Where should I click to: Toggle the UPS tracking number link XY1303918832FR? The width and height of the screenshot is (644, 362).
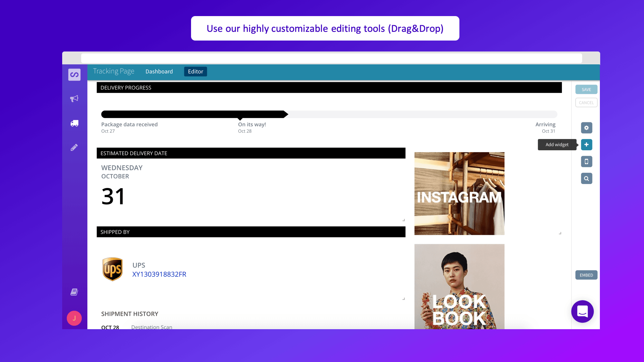tap(159, 274)
